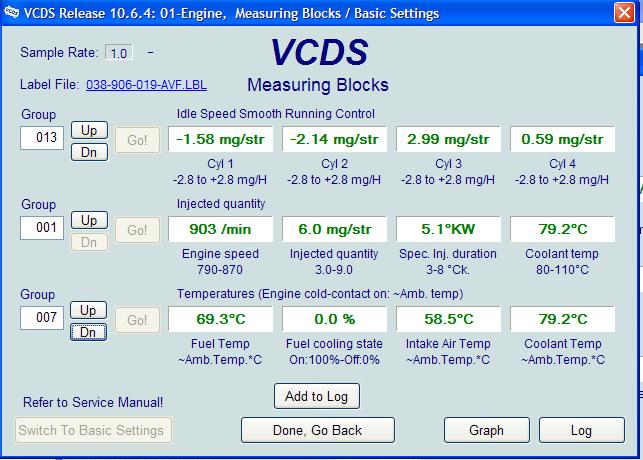Click Refer to Service Manual! text
This screenshot has width=643, height=460.
pyautogui.click(x=93, y=403)
